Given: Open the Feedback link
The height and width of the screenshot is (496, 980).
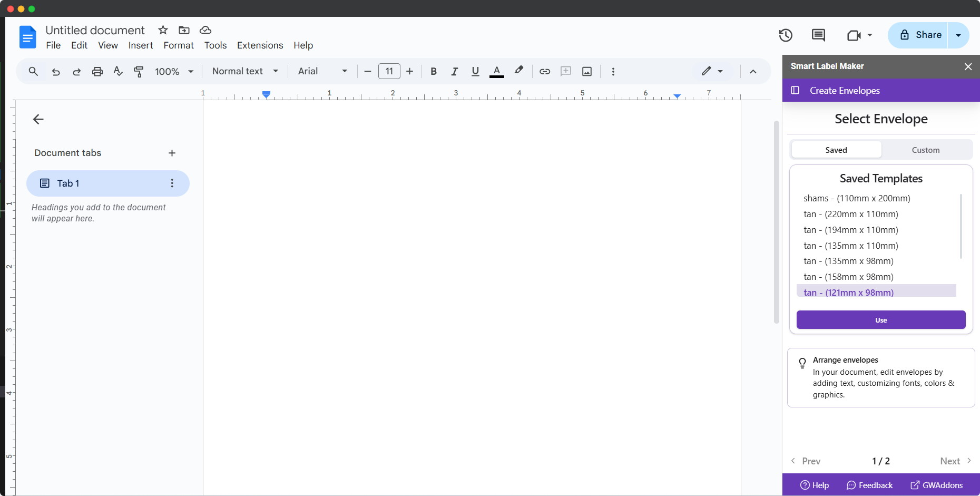Looking at the screenshot, I should [870, 485].
